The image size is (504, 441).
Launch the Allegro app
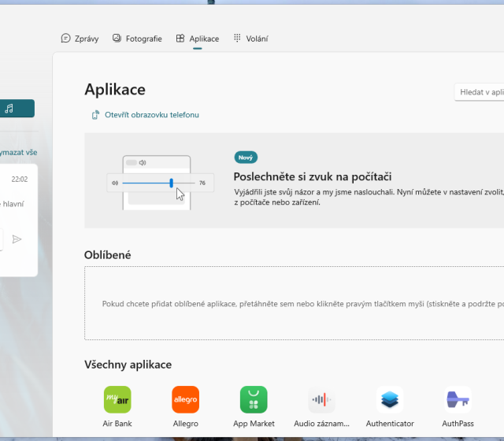[x=185, y=399]
